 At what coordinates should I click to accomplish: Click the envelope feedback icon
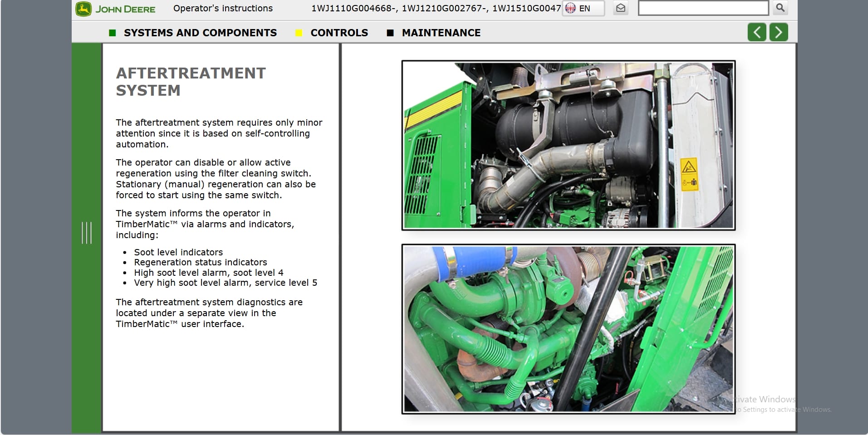click(621, 8)
